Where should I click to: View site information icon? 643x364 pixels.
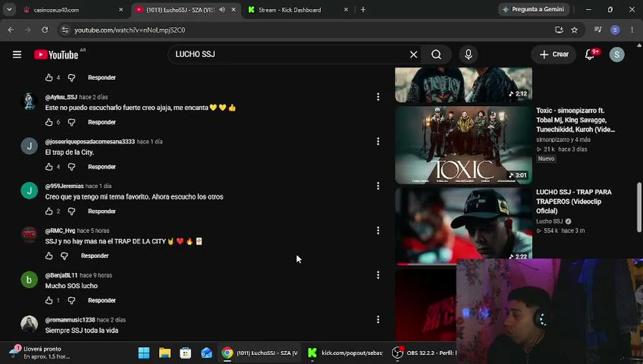tap(65, 30)
